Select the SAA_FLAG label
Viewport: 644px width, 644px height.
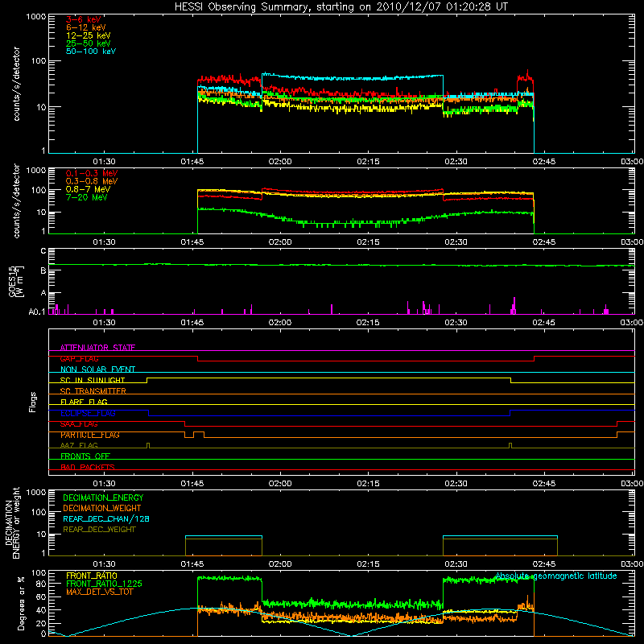[79, 424]
